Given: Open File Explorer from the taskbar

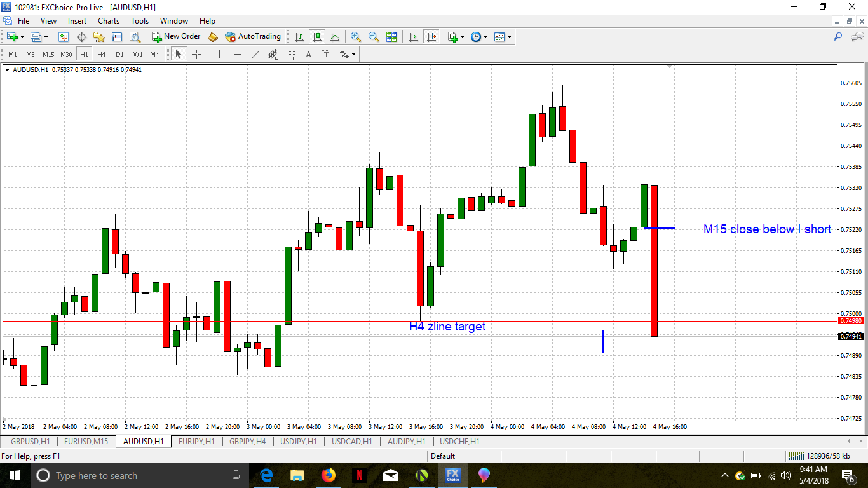Looking at the screenshot, I should (297, 475).
